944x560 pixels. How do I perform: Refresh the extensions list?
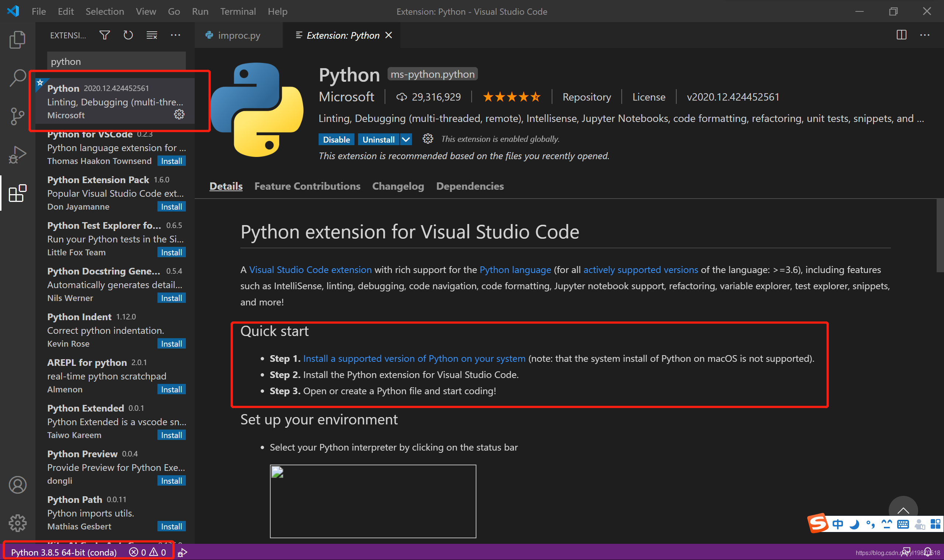pos(128,35)
